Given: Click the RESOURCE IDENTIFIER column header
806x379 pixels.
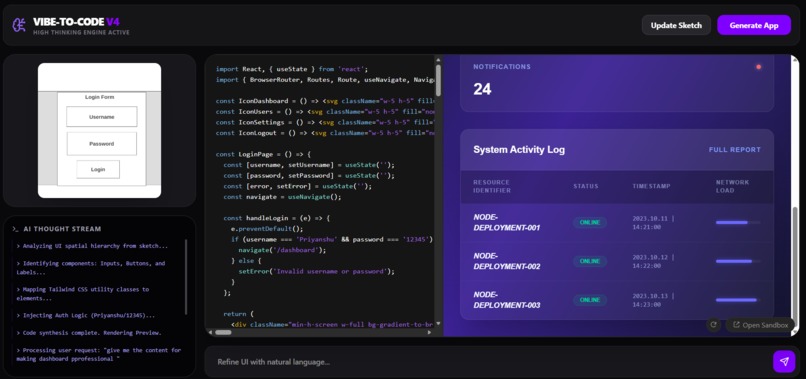Looking at the screenshot, I should pos(492,186).
